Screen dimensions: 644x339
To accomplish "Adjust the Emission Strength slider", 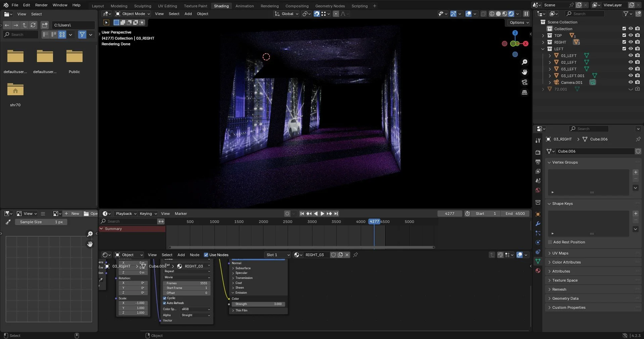I will 258,304.
